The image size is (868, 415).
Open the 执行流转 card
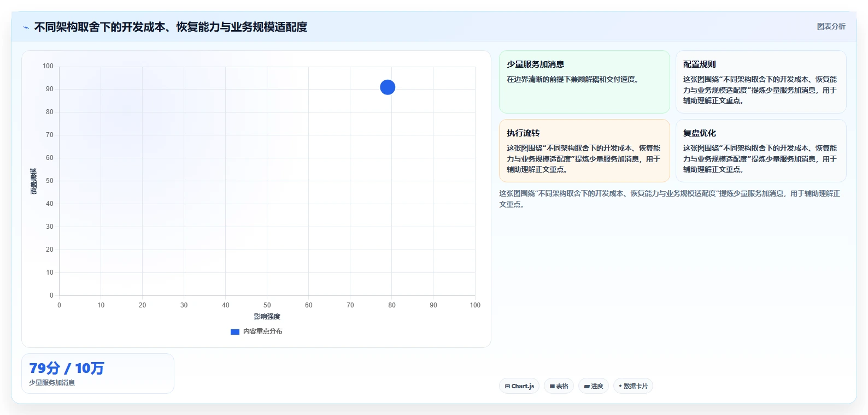pyautogui.click(x=584, y=151)
